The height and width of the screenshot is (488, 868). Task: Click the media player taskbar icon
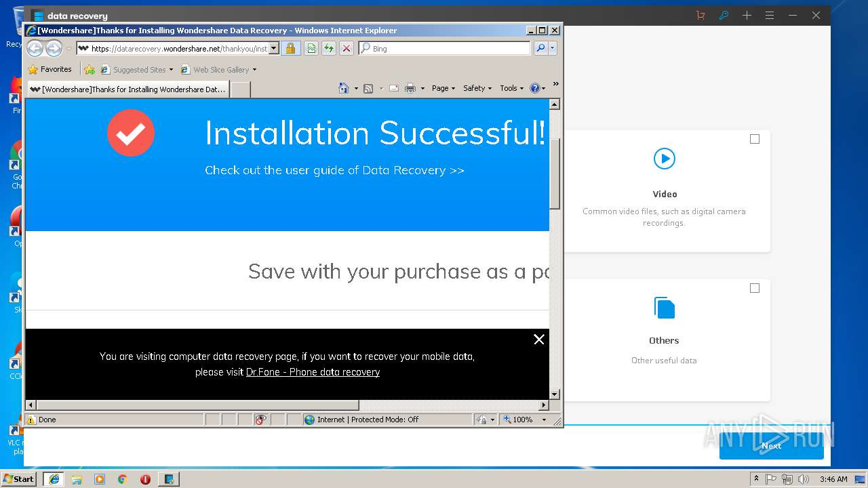pos(100,479)
